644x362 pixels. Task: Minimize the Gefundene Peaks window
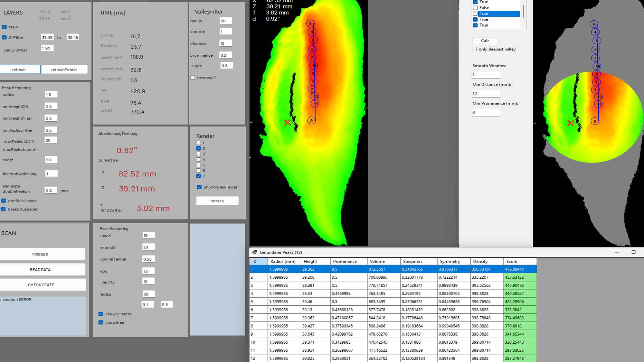617,252
